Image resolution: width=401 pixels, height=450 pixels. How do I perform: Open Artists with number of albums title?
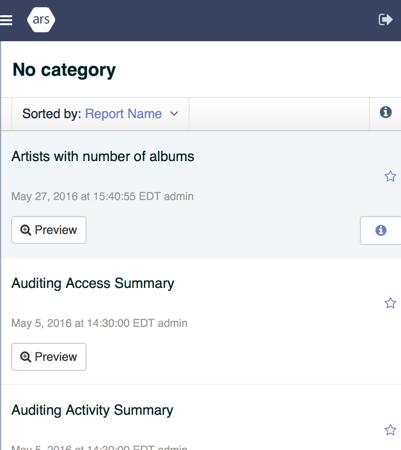pos(103,156)
